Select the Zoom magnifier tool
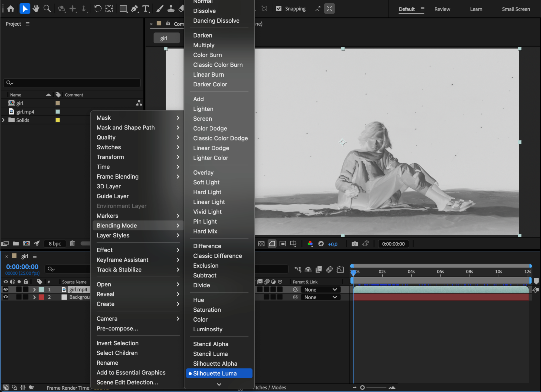 pos(47,9)
